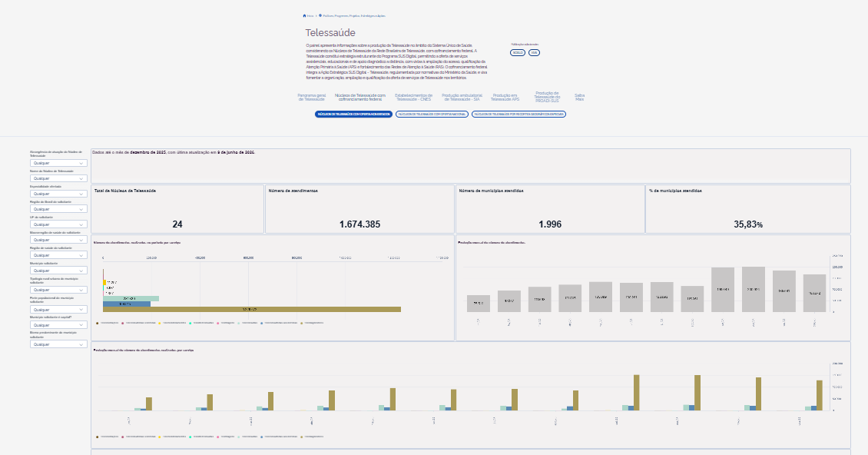Click the tallest gray bar in the monthly chart

754,289
